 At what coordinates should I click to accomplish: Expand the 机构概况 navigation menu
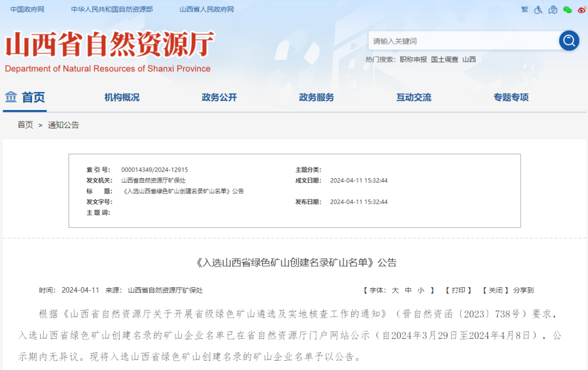point(122,98)
